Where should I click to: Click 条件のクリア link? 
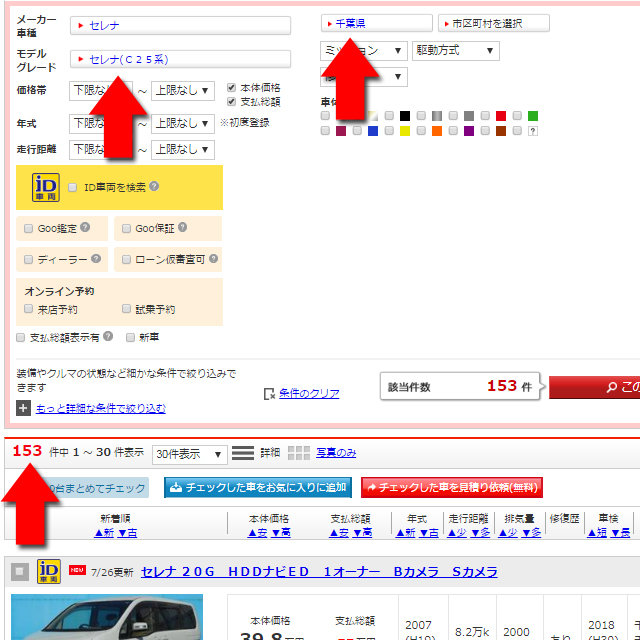coord(309,393)
